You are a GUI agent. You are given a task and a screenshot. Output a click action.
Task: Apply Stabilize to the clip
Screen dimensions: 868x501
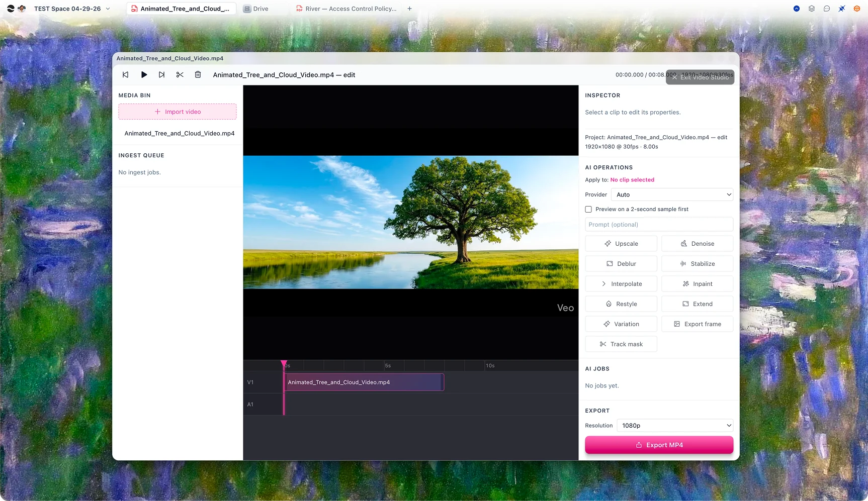[x=698, y=264]
